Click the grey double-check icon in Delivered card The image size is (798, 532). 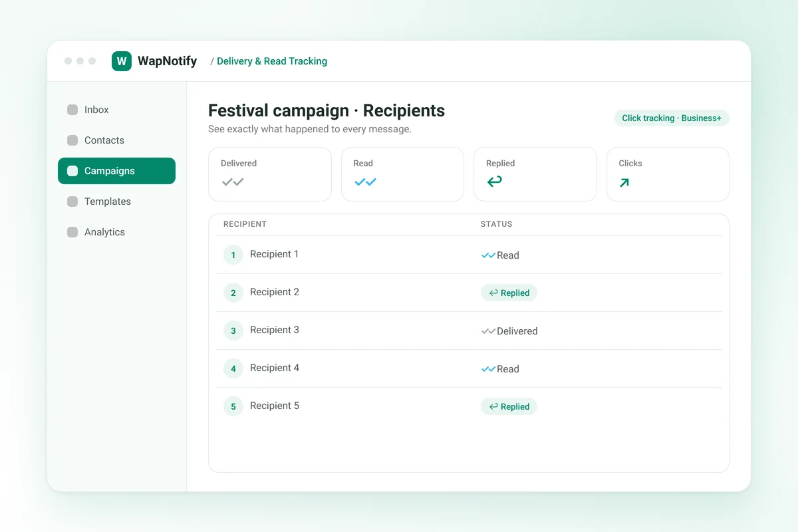pos(233,182)
